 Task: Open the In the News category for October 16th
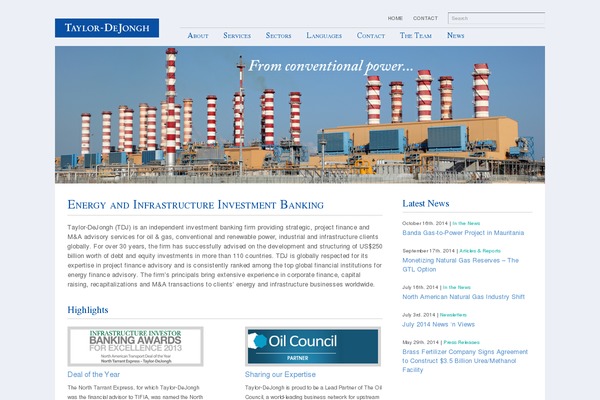466,223
